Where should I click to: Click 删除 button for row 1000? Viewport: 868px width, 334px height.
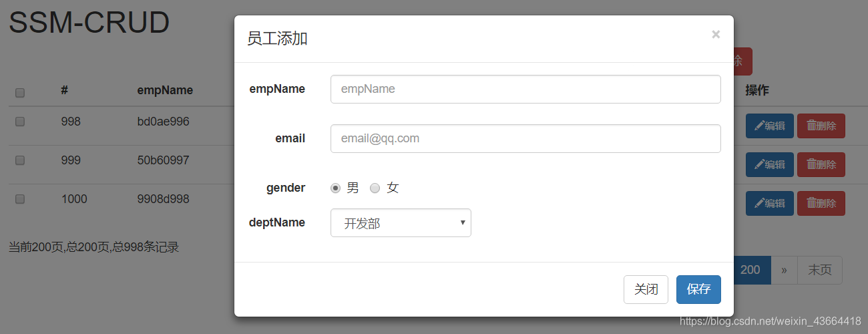click(821, 203)
